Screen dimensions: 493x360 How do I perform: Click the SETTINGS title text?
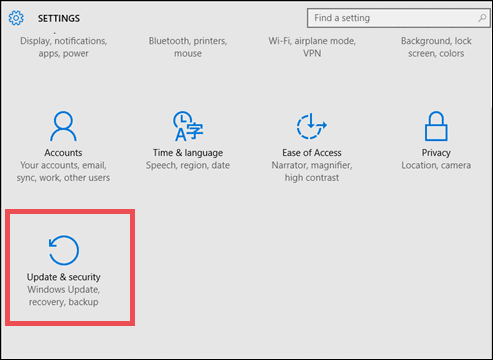tap(59, 18)
